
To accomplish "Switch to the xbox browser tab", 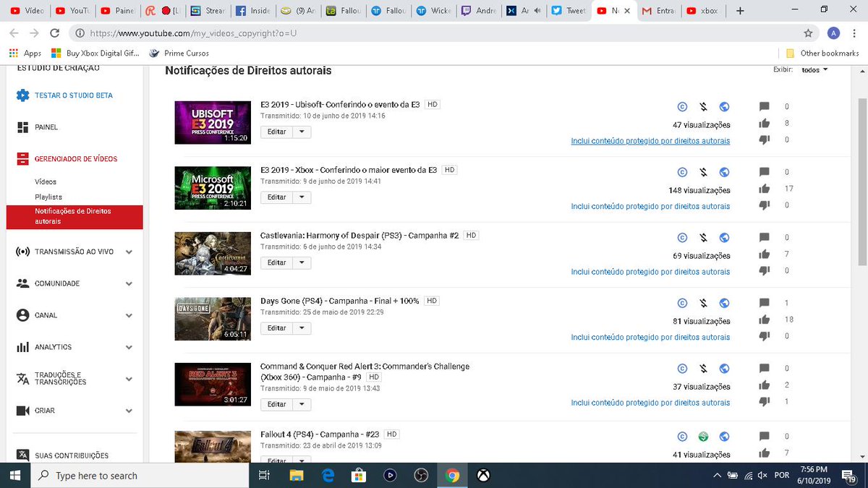I will pyautogui.click(x=702, y=11).
